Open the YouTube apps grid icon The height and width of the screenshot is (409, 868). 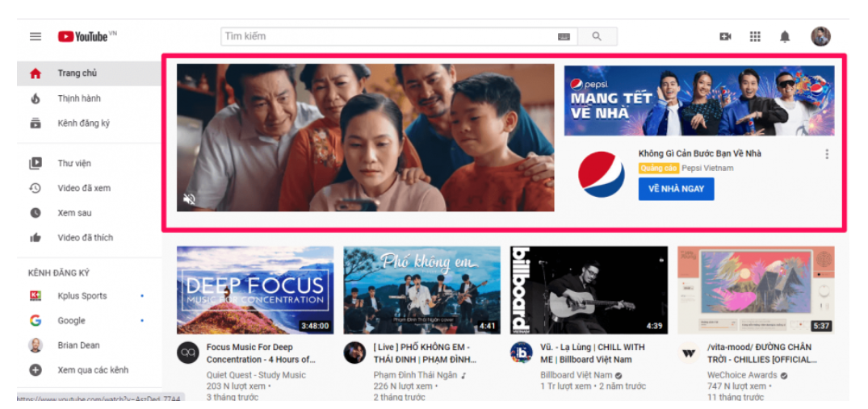pos(755,36)
